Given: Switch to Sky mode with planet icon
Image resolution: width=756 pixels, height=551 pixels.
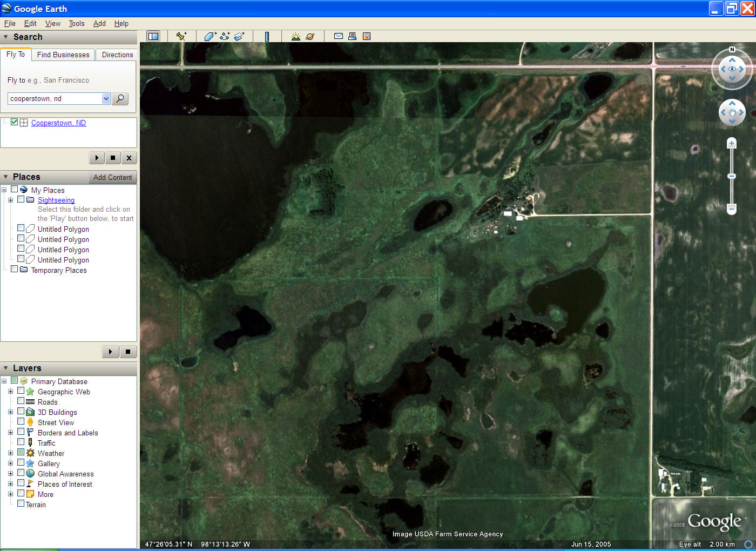Looking at the screenshot, I should point(310,36).
